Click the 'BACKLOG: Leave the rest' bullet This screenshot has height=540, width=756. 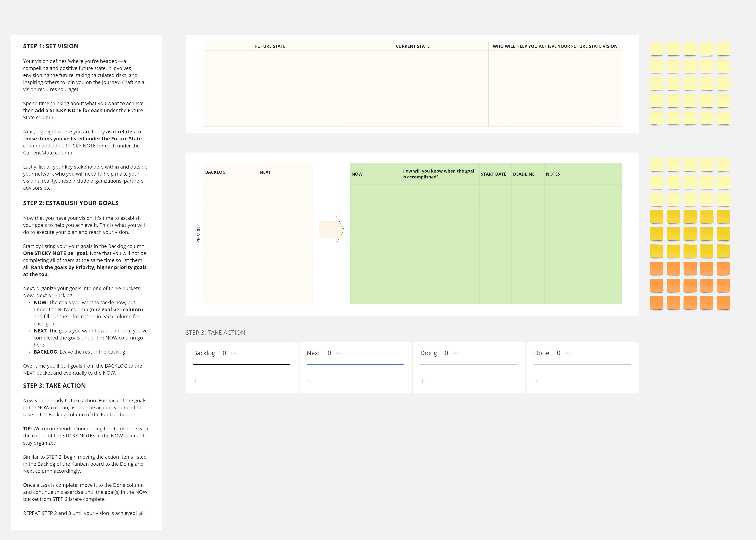pos(80,352)
